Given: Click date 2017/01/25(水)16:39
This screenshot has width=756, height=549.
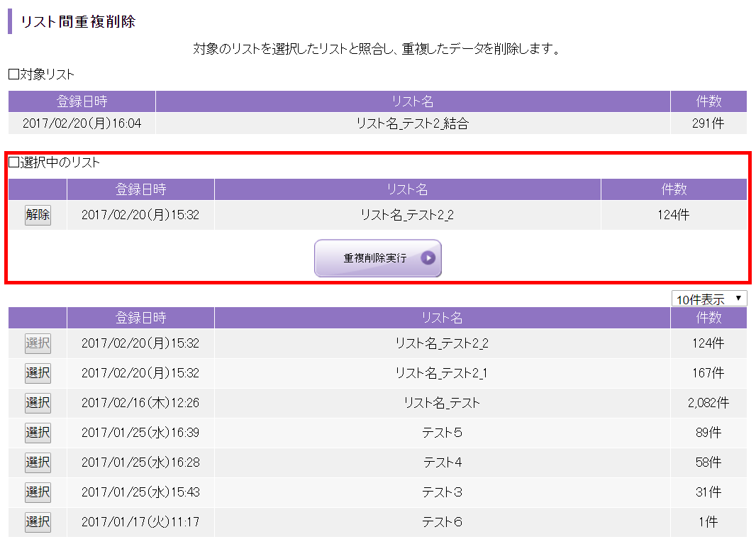Looking at the screenshot, I should coord(140,433).
